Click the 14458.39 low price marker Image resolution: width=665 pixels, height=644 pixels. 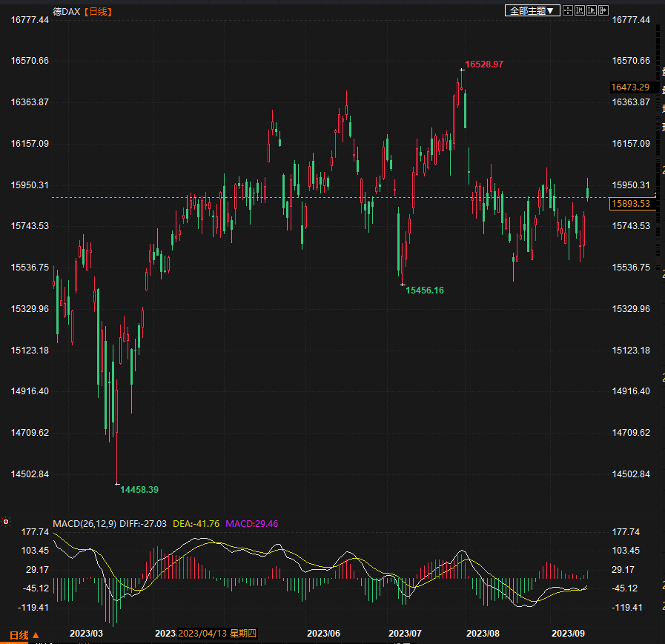point(139,490)
